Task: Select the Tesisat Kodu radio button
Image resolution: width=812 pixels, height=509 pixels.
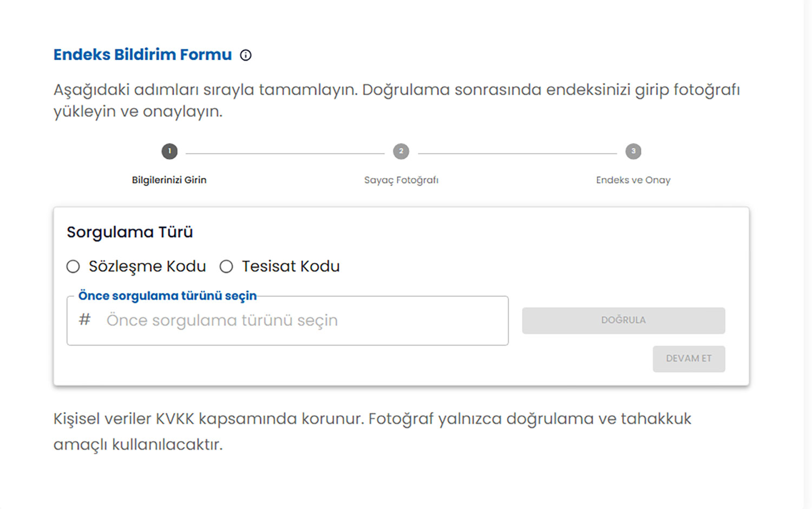Action: pos(226,266)
